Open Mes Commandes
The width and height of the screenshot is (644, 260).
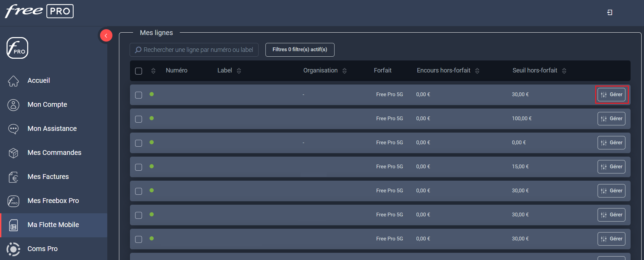[x=54, y=152]
